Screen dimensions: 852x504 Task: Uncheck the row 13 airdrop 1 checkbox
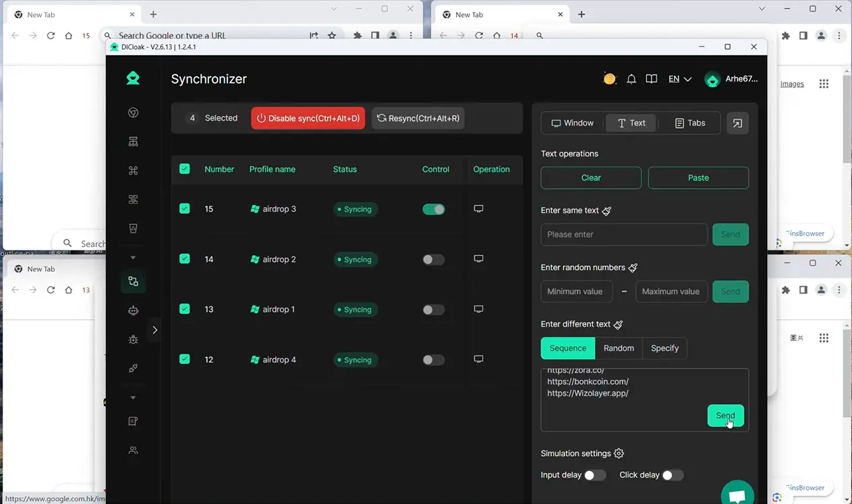pyautogui.click(x=184, y=309)
